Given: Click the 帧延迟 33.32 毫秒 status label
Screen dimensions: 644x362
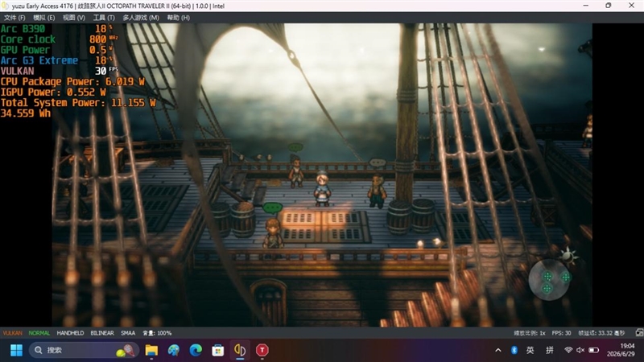Looking at the screenshot, I should [x=601, y=333].
